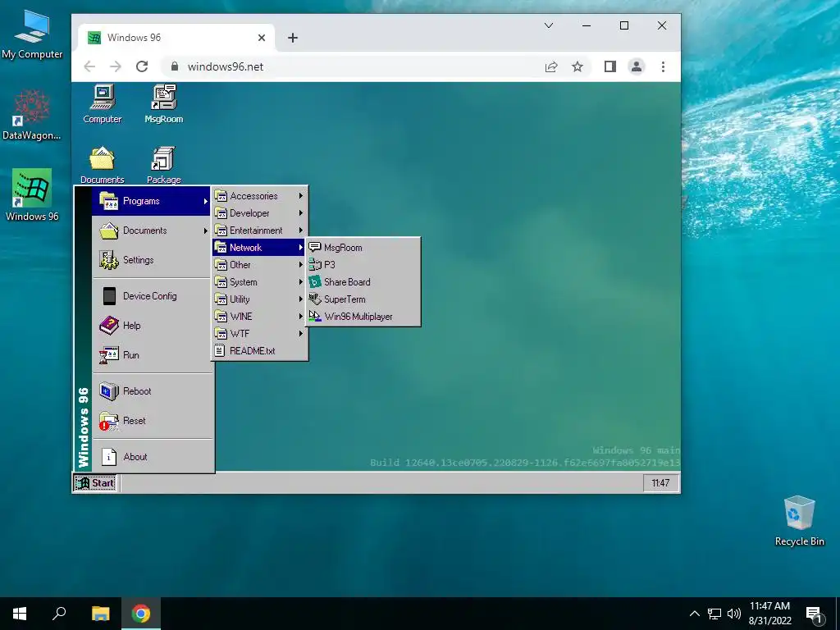Close the Windows 96 browser tab
This screenshot has height=630, width=840.
tap(262, 38)
